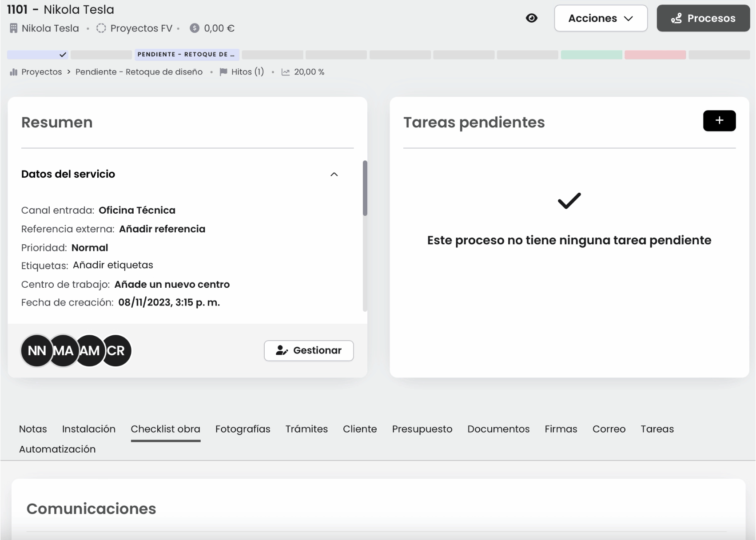The image size is (756, 540).
Task: Open the Automatización tab
Action: click(x=57, y=449)
